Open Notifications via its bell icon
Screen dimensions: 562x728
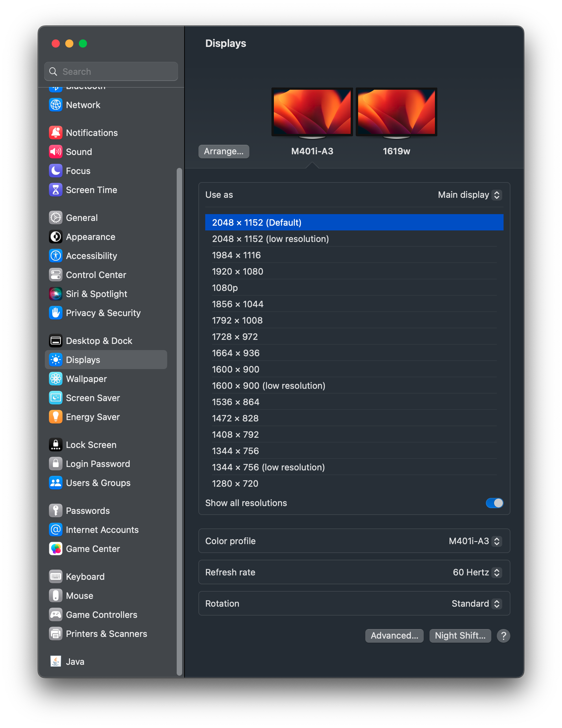tap(56, 133)
